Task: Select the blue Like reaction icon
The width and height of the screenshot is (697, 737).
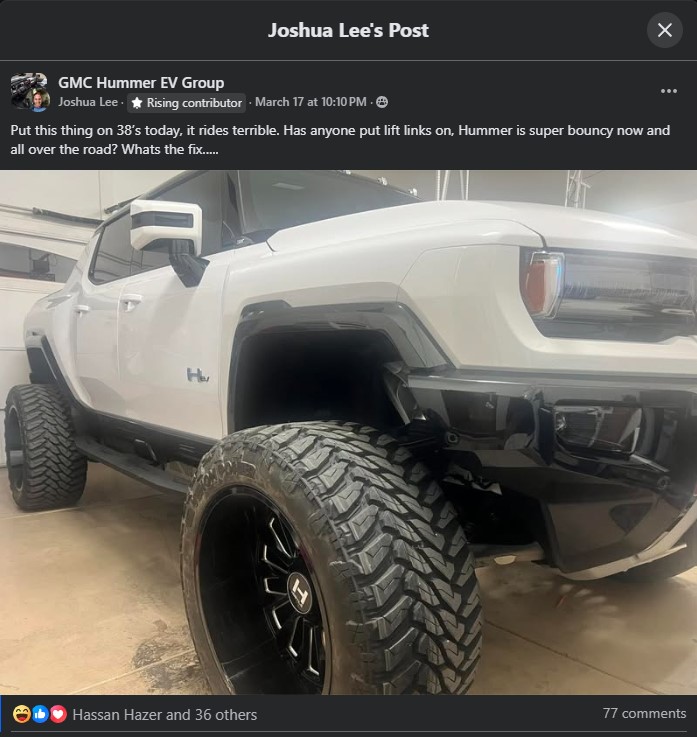Action: pos(40,714)
